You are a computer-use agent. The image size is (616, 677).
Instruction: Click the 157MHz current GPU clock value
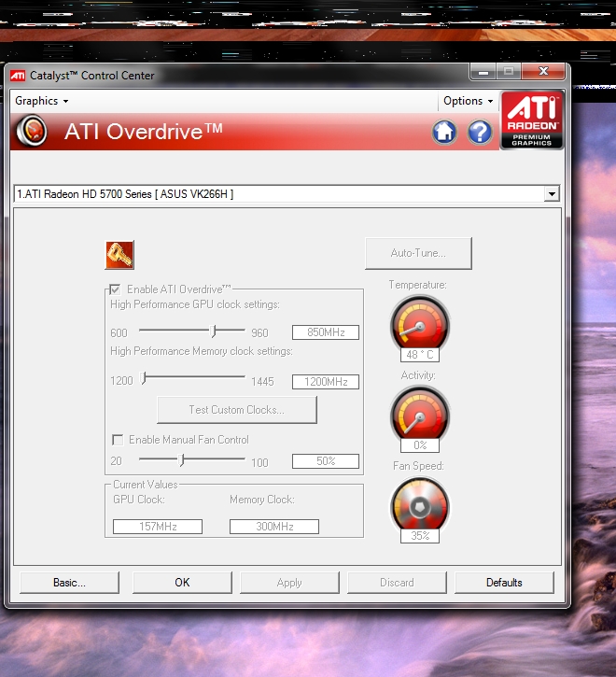158,527
